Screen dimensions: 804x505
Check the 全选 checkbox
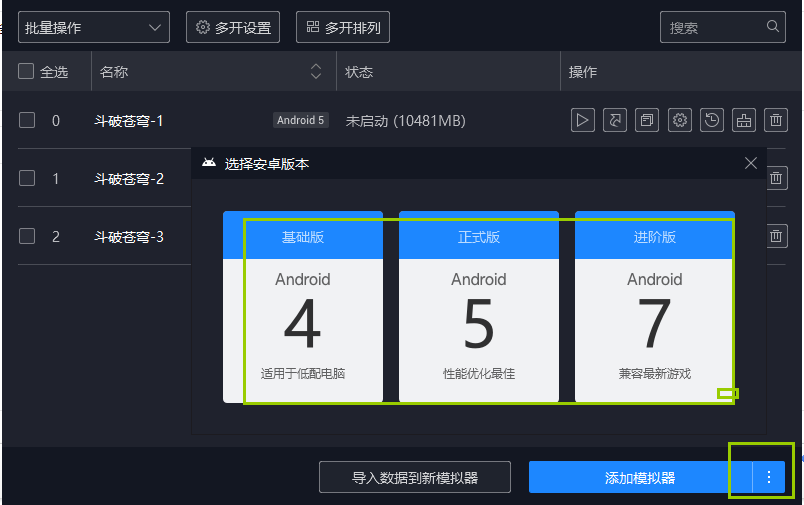(x=26, y=71)
